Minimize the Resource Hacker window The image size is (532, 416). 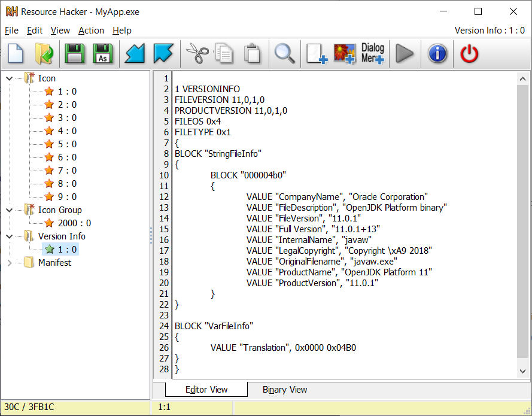[443, 11]
